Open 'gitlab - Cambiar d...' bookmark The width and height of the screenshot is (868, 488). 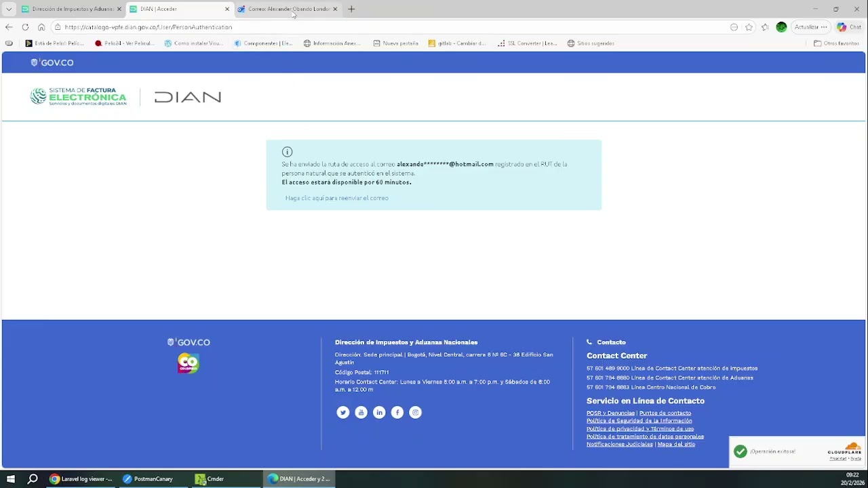click(457, 43)
